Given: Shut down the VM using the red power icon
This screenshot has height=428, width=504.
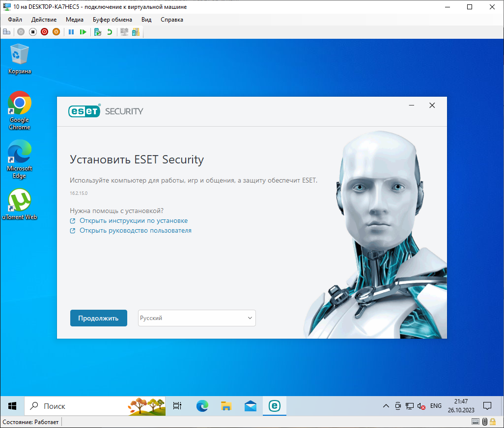Looking at the screenshot, I should click(x=44, y=32).
